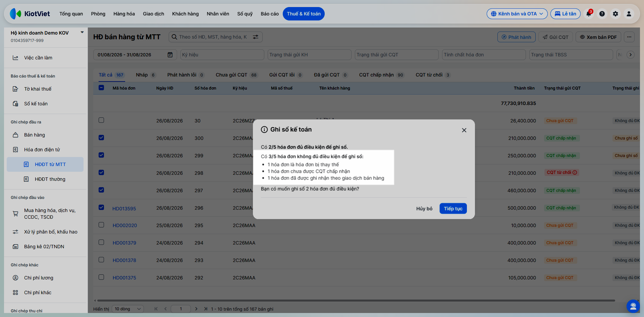The image size is (644, 317).
Task: Open the notifications bell icon
Action: [589, 14]
